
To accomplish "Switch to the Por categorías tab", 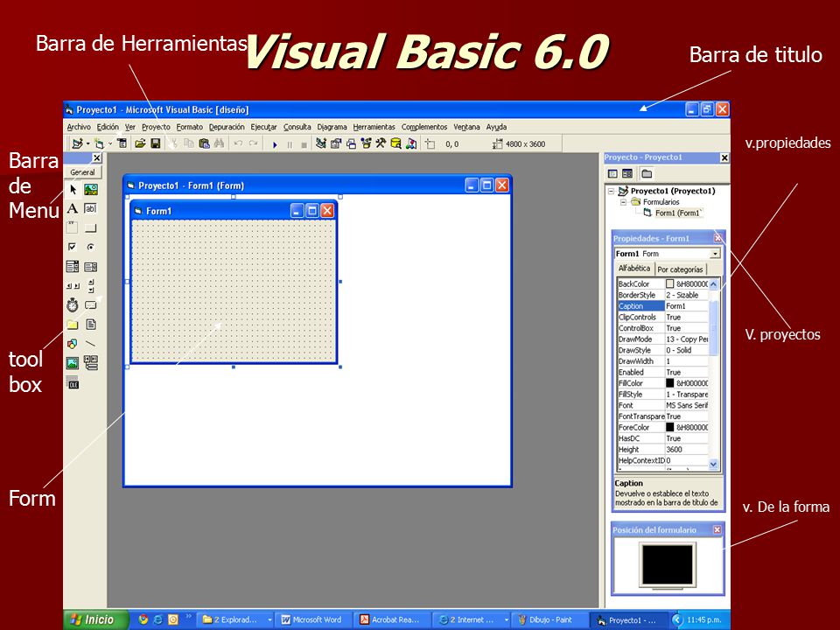I will pos(681,269).
